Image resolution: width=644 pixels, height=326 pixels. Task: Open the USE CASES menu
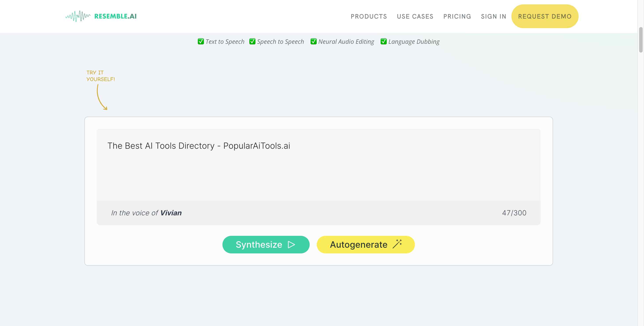(x=415, y=16)
